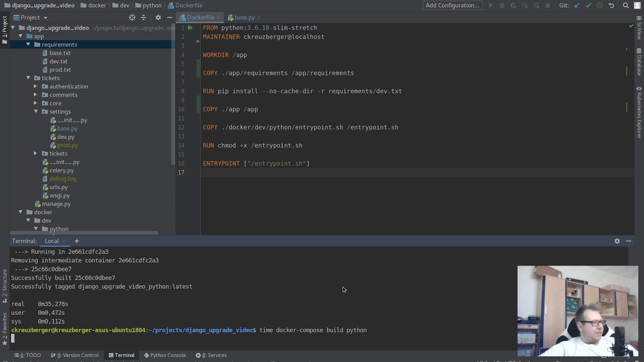
Task: Expand the authentication folder
Action: (x=36, y=86)
